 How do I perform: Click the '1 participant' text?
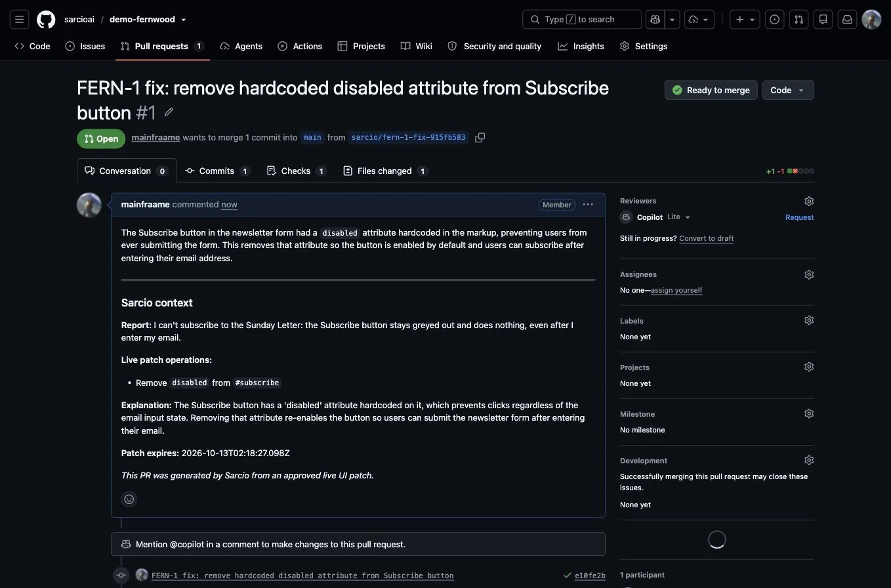642,575
